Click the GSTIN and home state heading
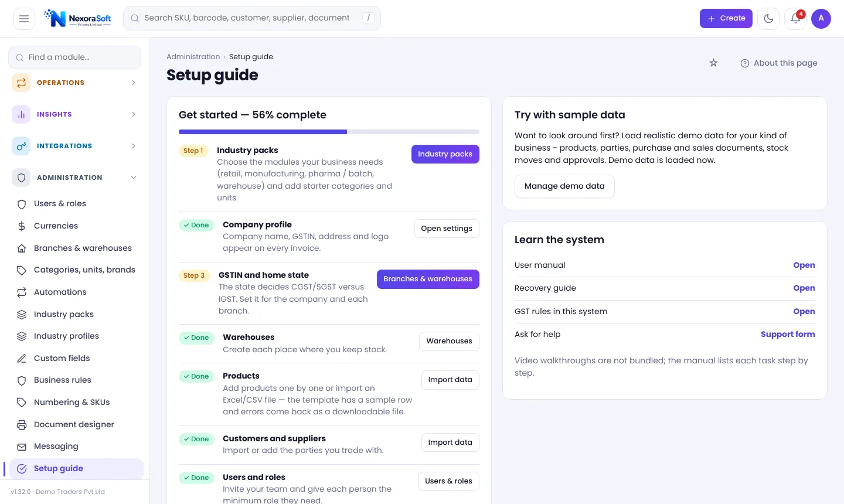 [264, 275]
